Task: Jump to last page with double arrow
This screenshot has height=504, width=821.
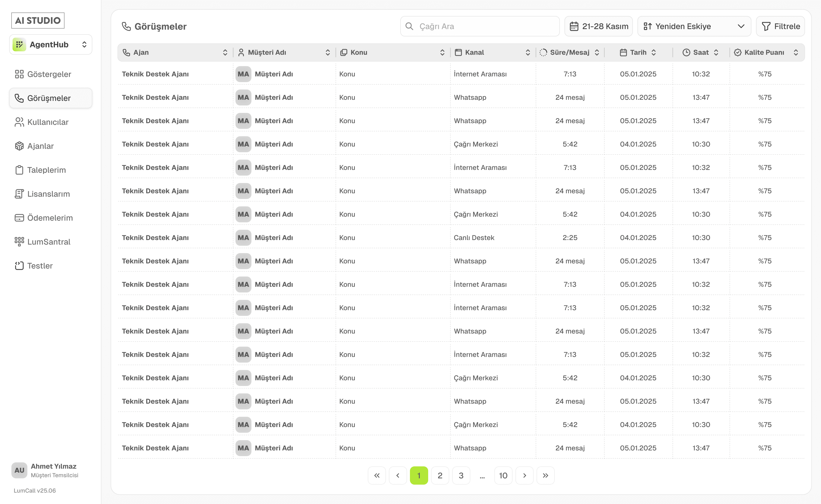Action: (x=545, y=475)
